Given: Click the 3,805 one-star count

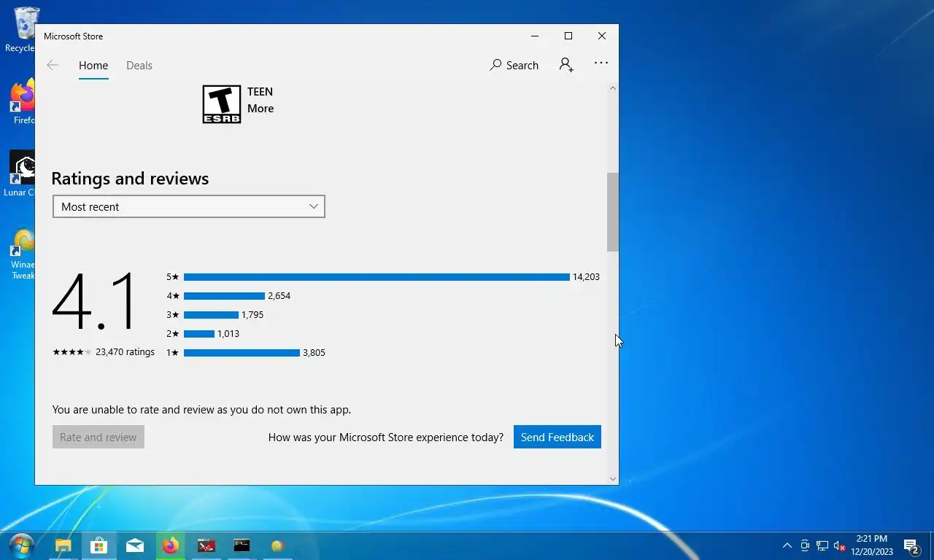Looking at the screenshot, I should point(314,352).
